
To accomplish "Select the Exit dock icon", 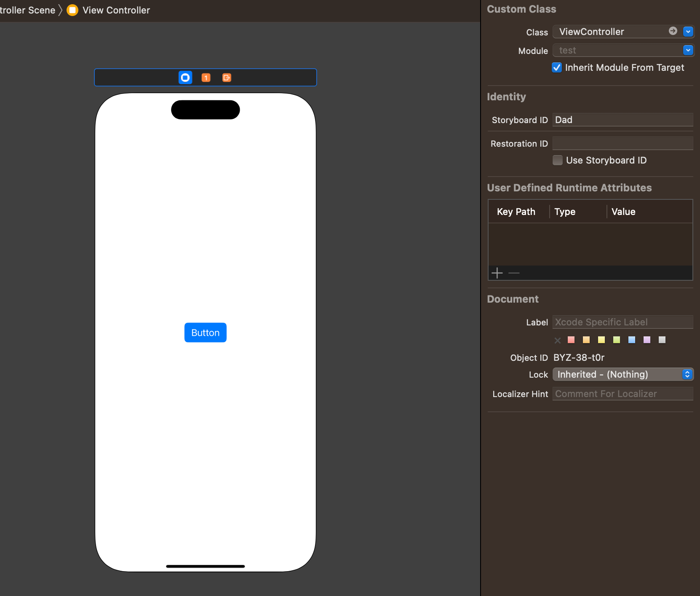I will (227, 78).
